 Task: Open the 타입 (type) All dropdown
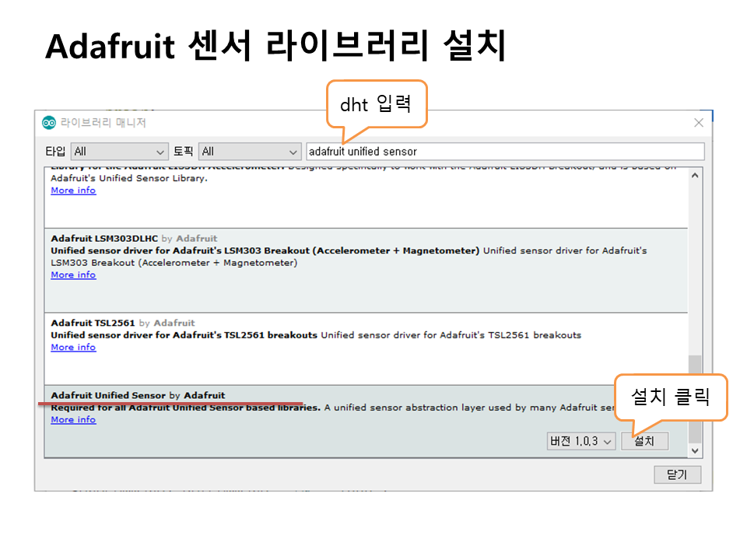pyautogui.click(x=119, y=152)
